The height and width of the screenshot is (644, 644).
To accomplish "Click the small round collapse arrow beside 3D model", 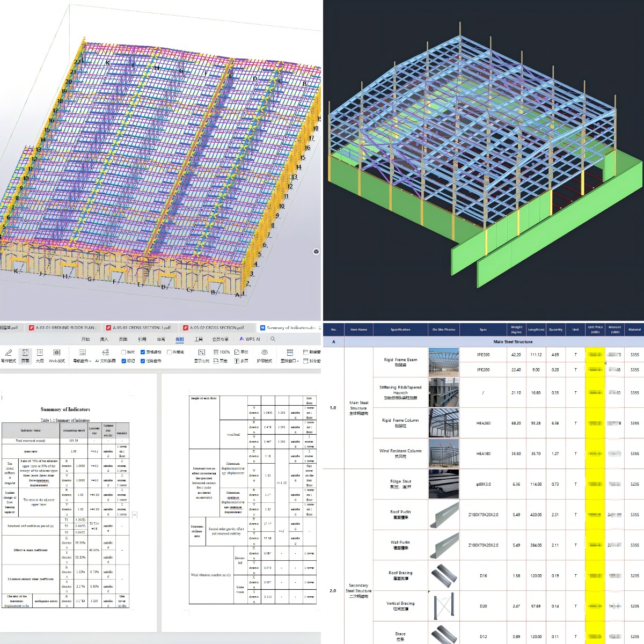I will click(x=316, y=251).
